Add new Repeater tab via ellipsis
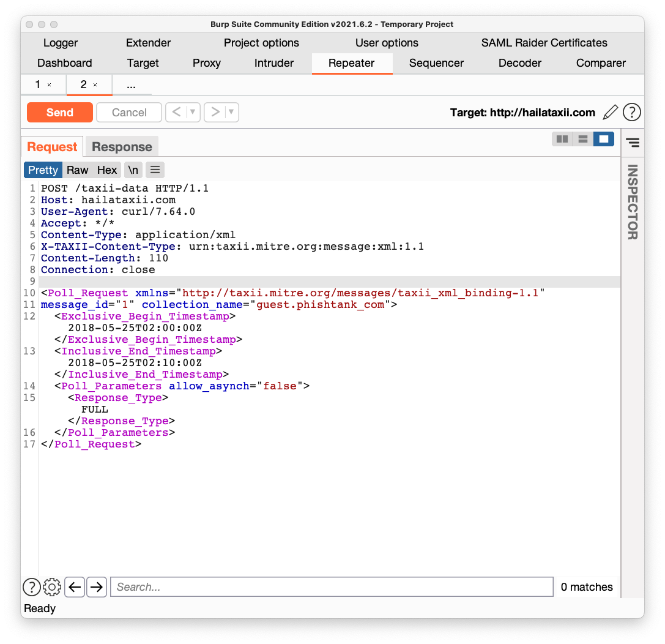The height and width of the screenshot is (644, 665). [x=132, y=85]
